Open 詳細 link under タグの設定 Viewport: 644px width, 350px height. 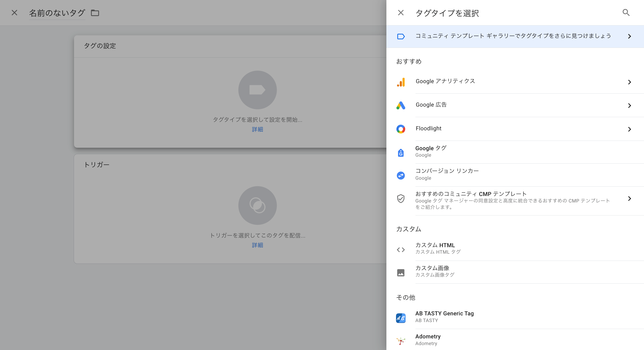click(x=258, y=129)
